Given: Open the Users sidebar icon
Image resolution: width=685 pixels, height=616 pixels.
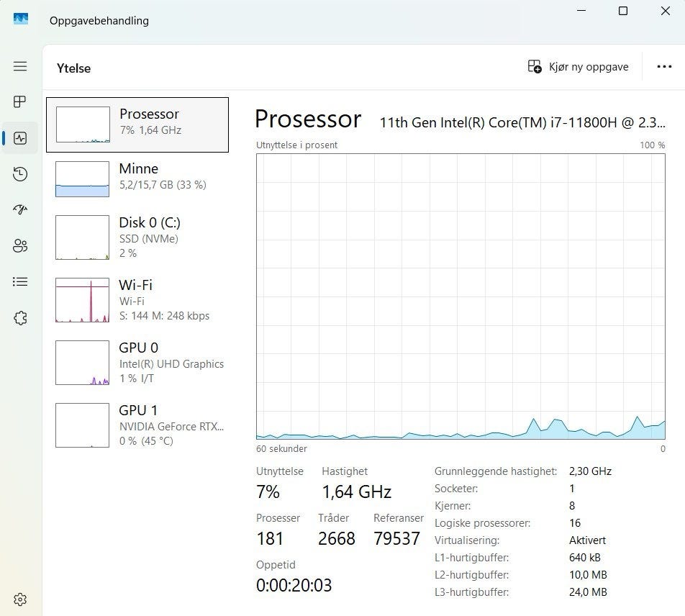Looking at the screenshot, I should (20, 245).
